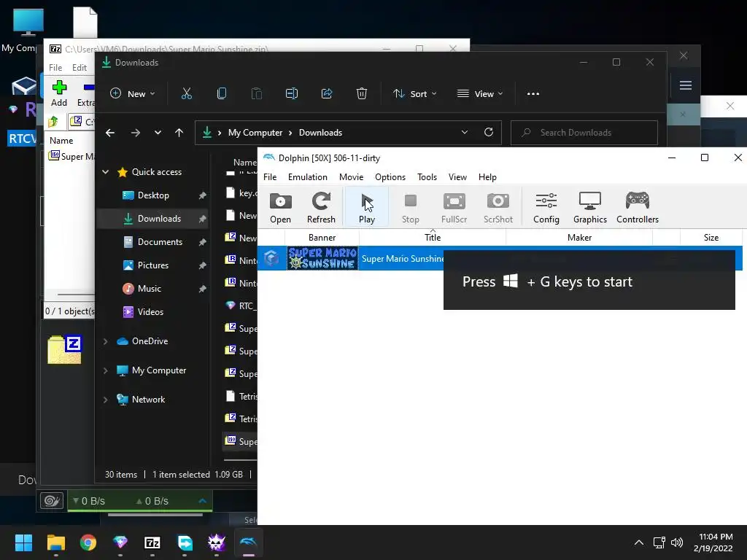
Task: Select Desktop in Quick access
Action: point(153,195)
